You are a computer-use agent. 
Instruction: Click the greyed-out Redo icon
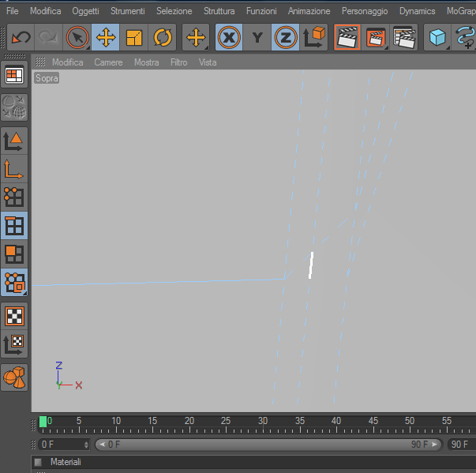click(49, 38)
